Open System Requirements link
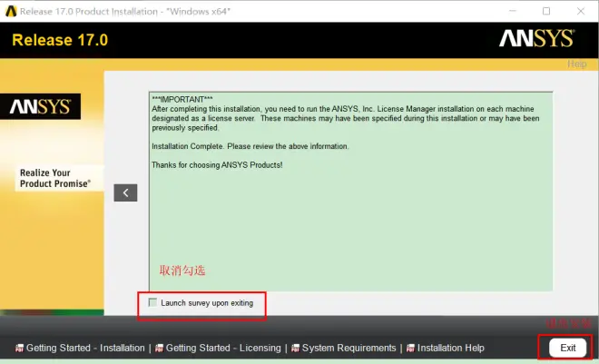This screenshot has width=599, height=364. click(x=349, y=348)
